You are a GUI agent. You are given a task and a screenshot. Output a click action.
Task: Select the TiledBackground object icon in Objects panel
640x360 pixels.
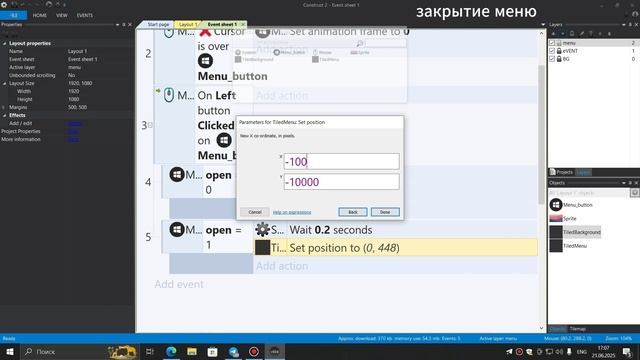point(556,232)
